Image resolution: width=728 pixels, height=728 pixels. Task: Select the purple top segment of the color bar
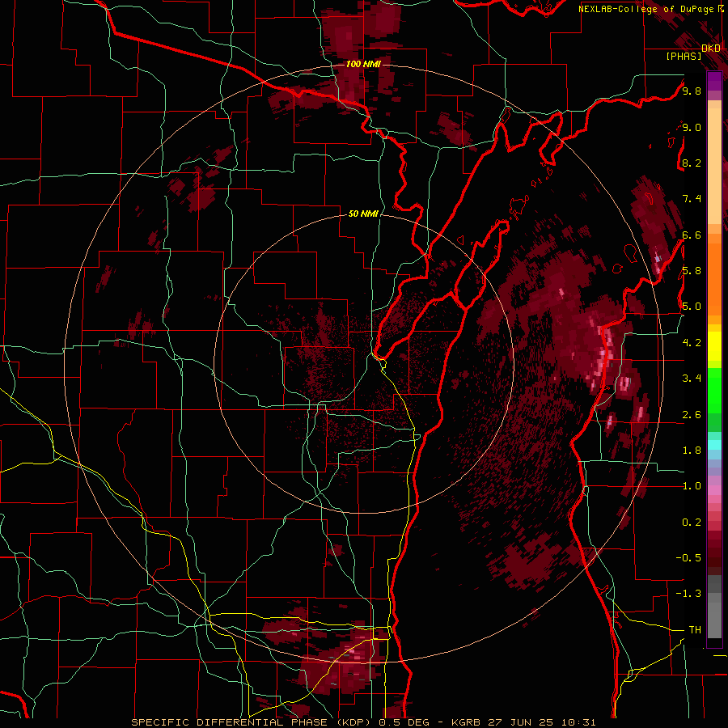click(714, 81)
